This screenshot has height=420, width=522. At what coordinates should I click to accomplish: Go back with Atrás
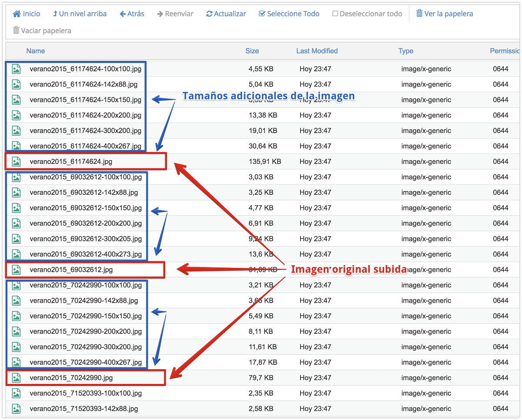(132, 14)
